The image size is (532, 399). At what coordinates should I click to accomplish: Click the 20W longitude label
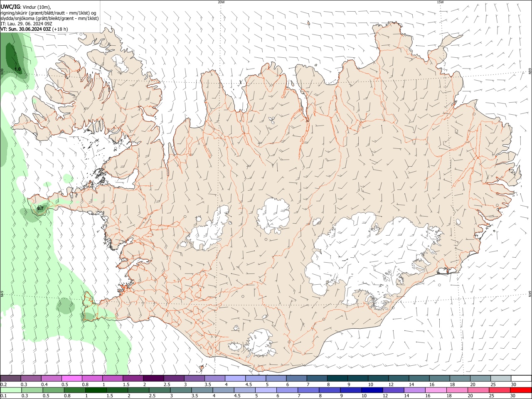221,2
